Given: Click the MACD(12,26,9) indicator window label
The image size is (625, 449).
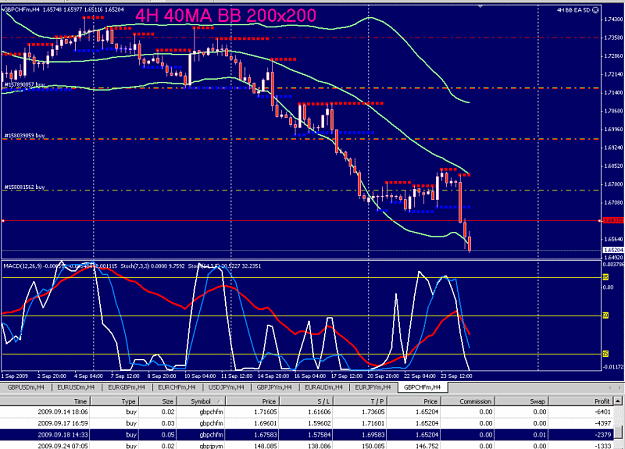Looking at the screenshot, I should (x=24, y=266).
